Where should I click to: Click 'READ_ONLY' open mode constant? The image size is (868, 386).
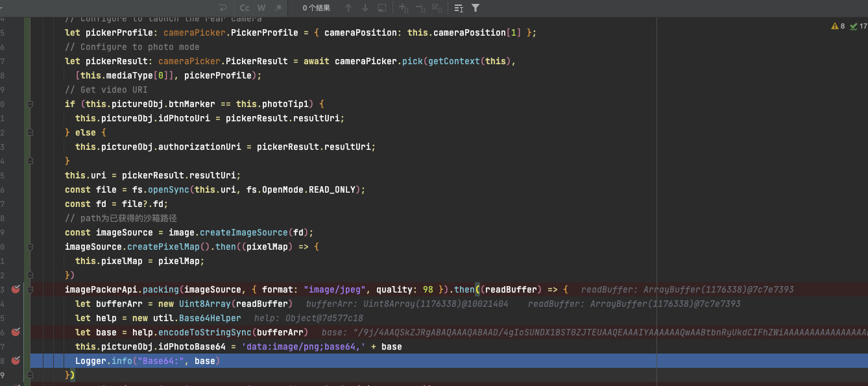(332, 189)
